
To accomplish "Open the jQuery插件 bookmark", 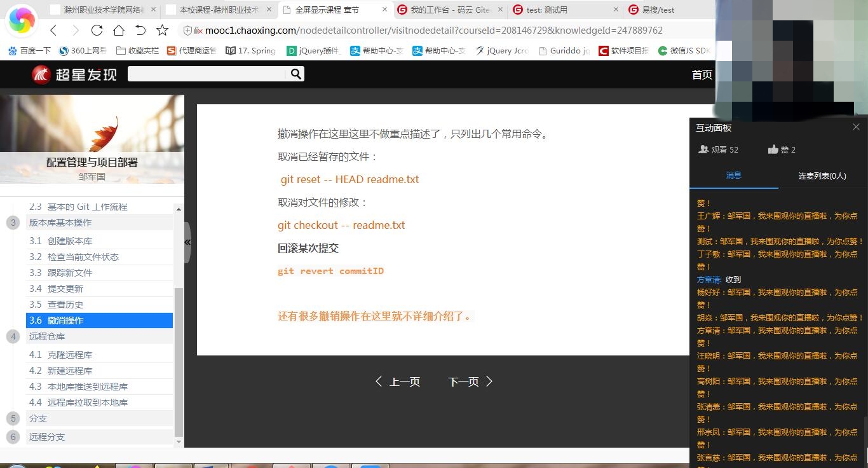I will (x=313, y=50).
